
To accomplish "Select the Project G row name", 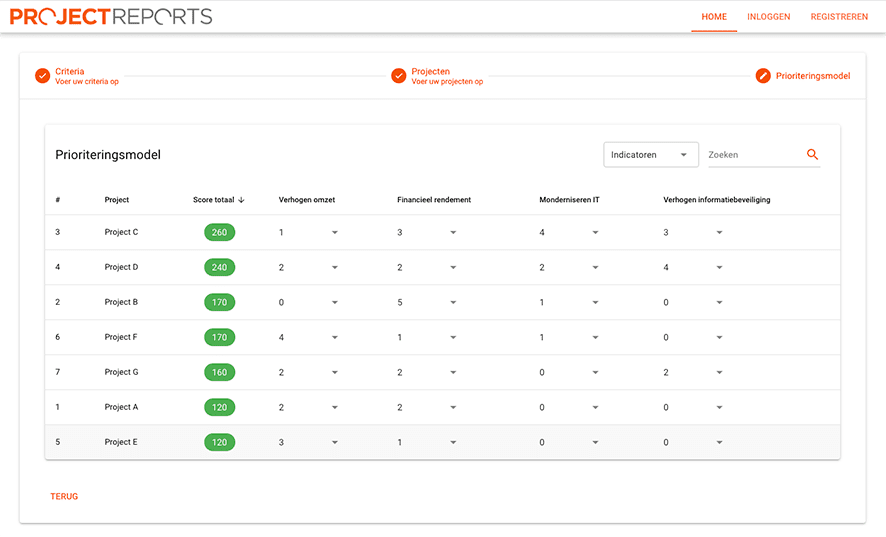I will 121,373.
